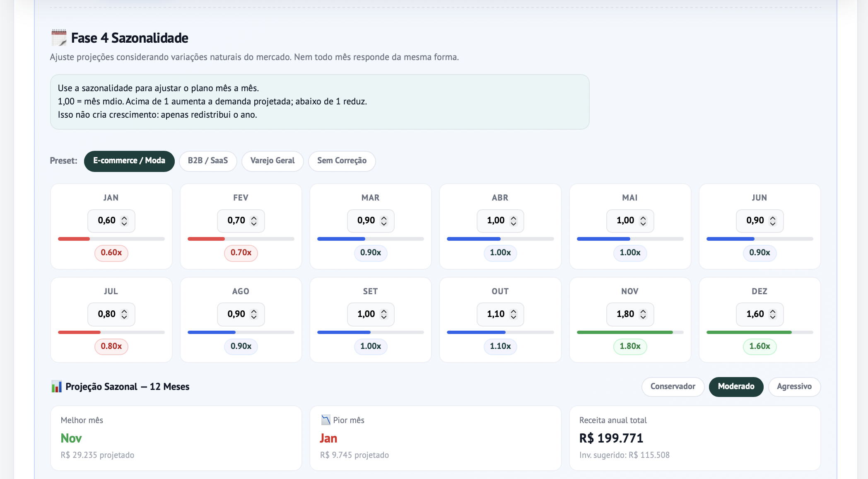
Task: Click the NOV value stepper arrows
Action: coord(643,314)
